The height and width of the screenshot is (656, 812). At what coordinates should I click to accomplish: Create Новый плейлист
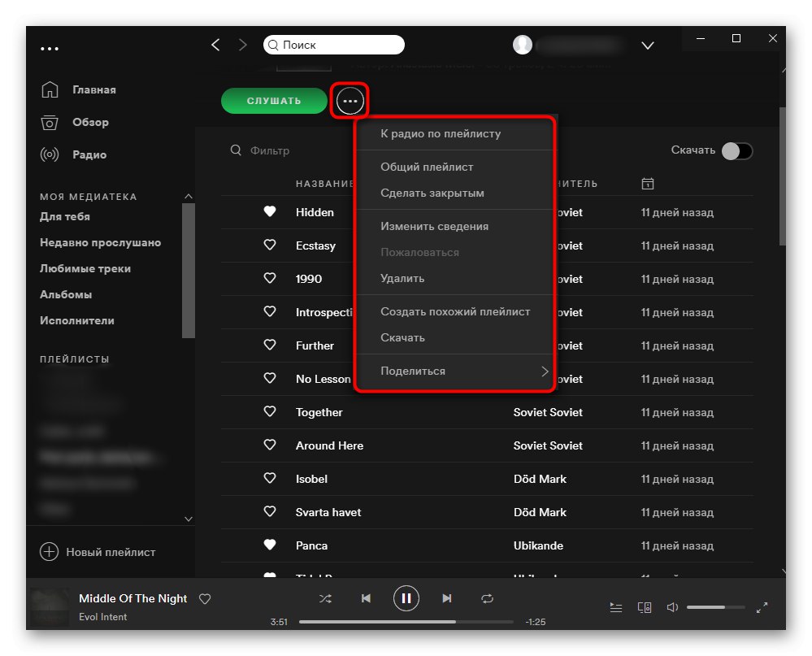(98, 552)
